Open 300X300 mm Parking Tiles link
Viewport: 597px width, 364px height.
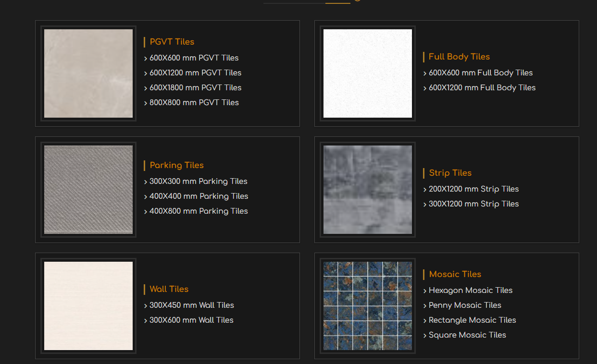pyautogui.click(x=198, y=182)
